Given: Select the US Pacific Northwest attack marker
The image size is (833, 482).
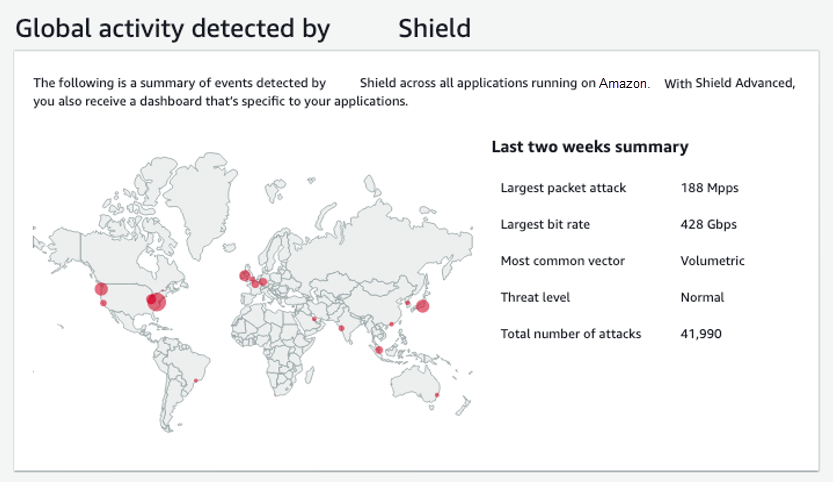Looking at the screenshot, I should tap(101, 289).
